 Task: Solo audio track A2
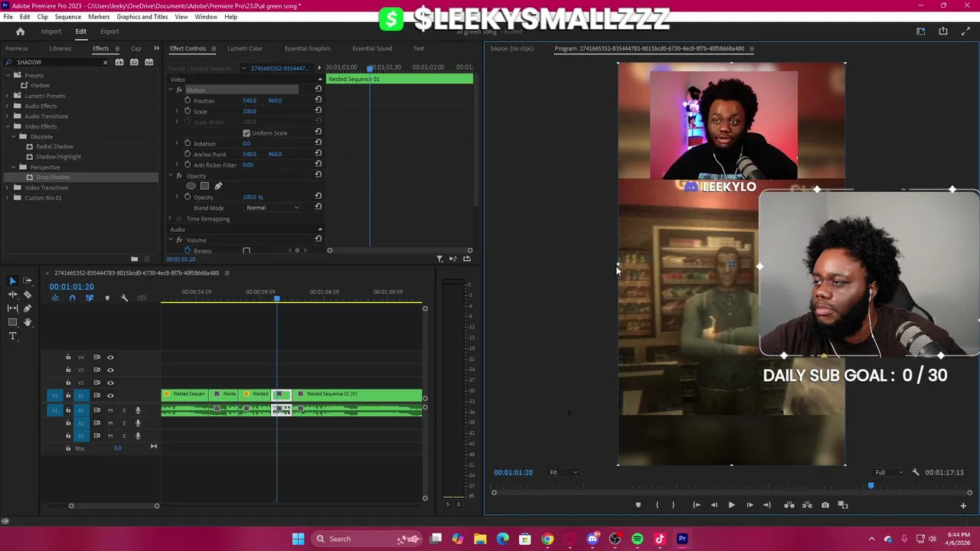[x=124, y=423]
